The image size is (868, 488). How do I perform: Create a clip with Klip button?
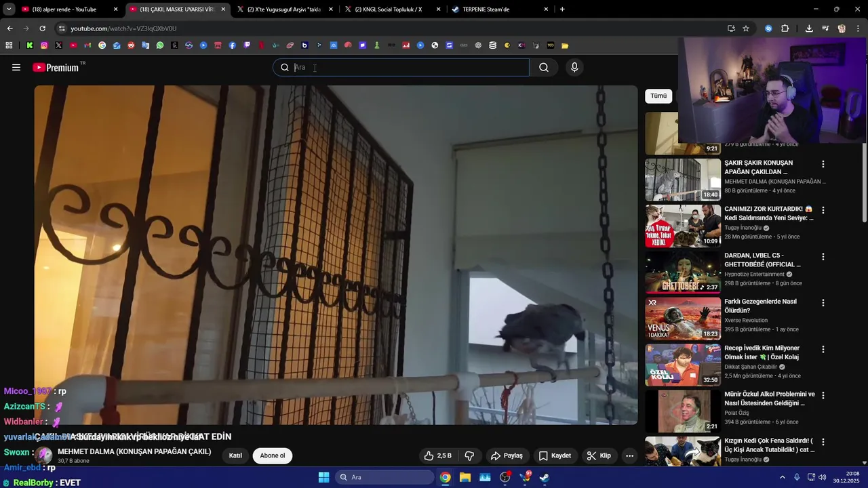[599, 455]
